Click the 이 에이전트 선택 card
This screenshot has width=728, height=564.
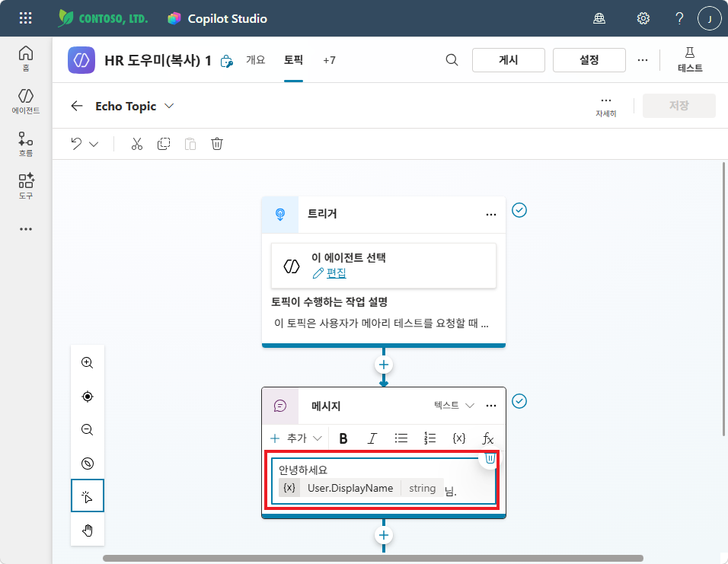click(x=384, y=266)
